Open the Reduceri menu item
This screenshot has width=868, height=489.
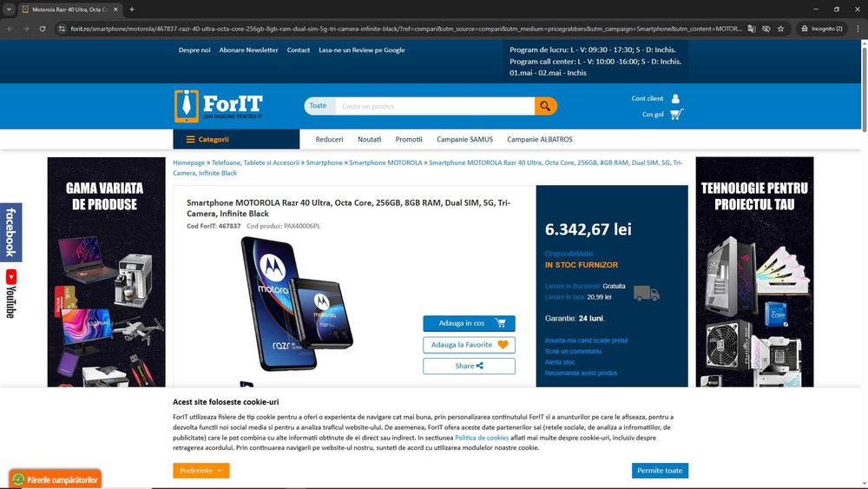pos(329,140)
